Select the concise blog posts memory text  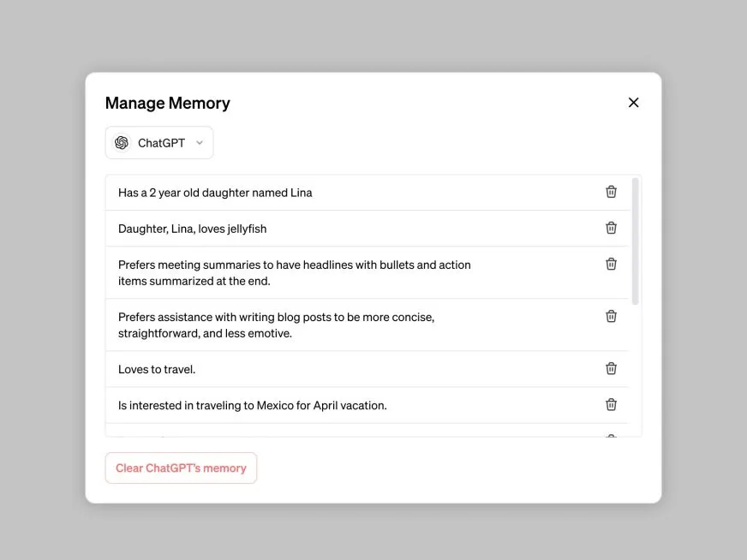tap(277, 325)
